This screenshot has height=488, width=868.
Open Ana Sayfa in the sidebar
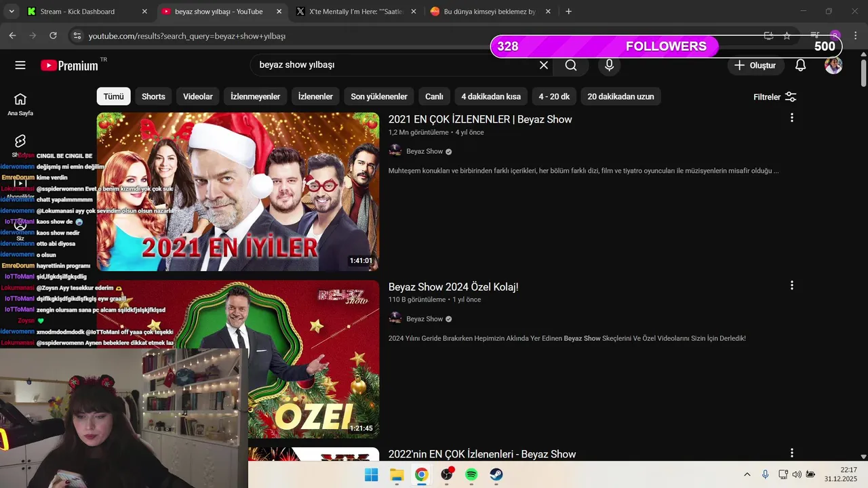point(20,104)
